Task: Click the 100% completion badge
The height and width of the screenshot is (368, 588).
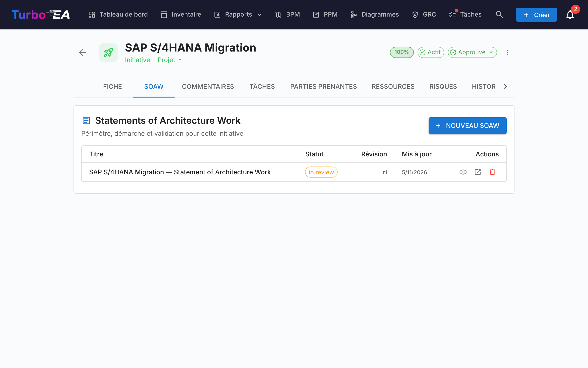Action: click(402, 52)
